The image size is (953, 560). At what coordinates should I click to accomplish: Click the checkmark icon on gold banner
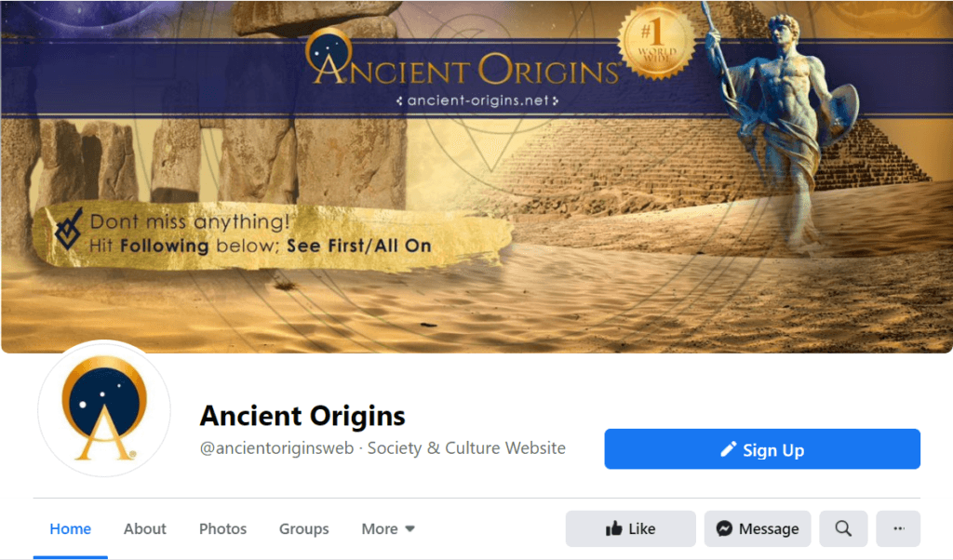point(68,229)
